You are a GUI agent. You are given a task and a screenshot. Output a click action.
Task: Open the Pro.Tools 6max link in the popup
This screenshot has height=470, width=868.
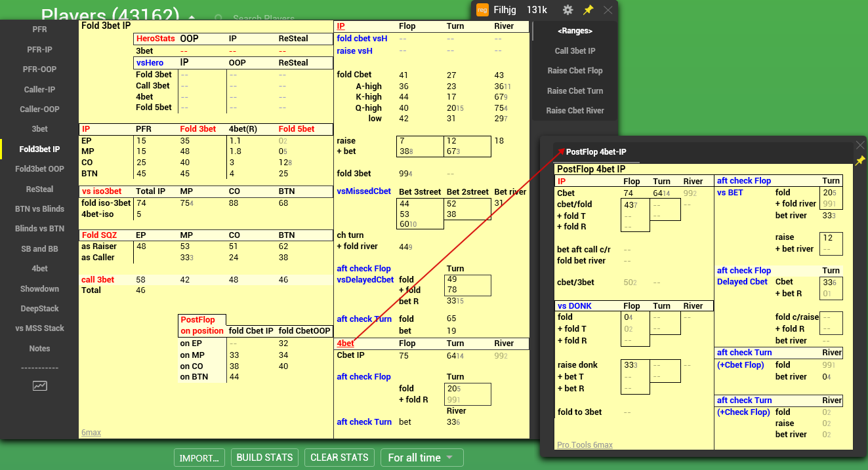584,444
